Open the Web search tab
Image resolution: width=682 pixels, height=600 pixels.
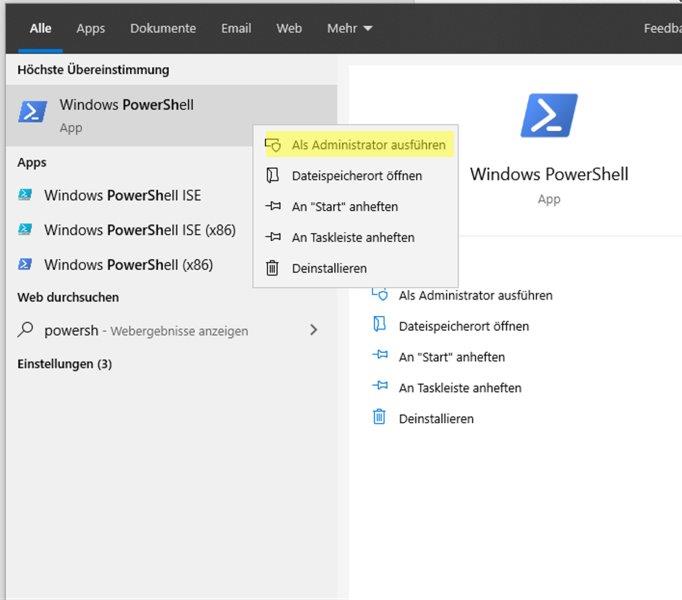pos(289,29)
